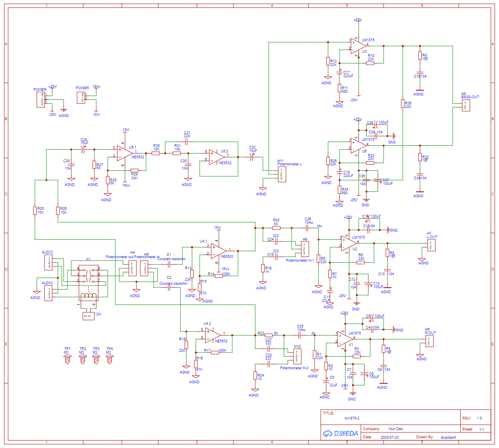Select the U5.2 NE5532 op-amp
This screenshot has width=499, height=448.
[216, 157]
